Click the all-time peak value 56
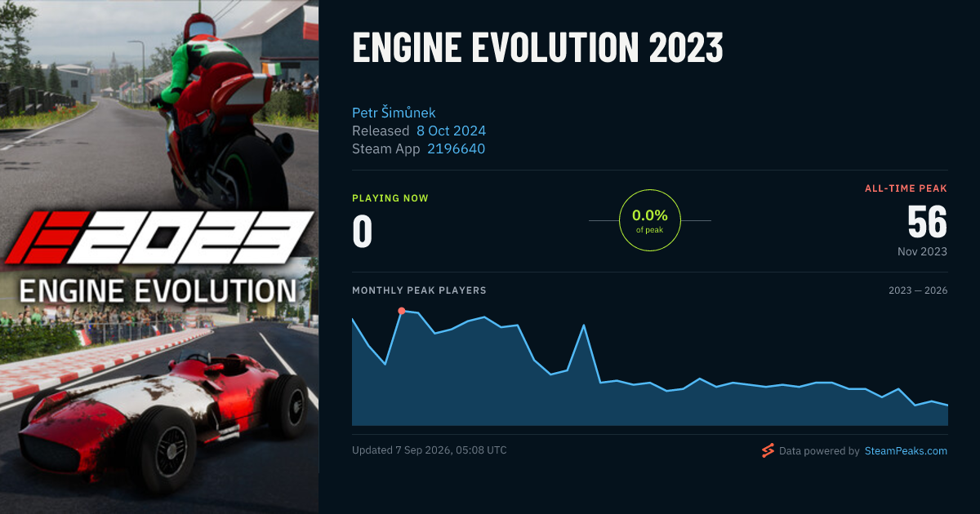980x514 pixels. tap(927, 221)
